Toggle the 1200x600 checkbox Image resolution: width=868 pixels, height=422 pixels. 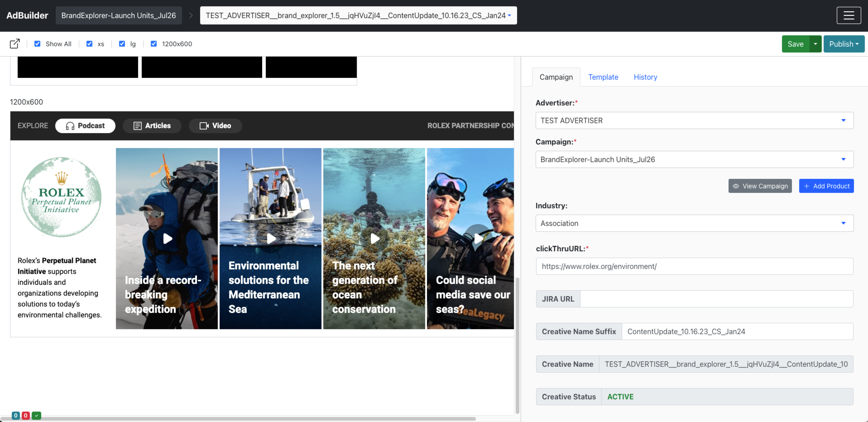(x=154, y=44)
